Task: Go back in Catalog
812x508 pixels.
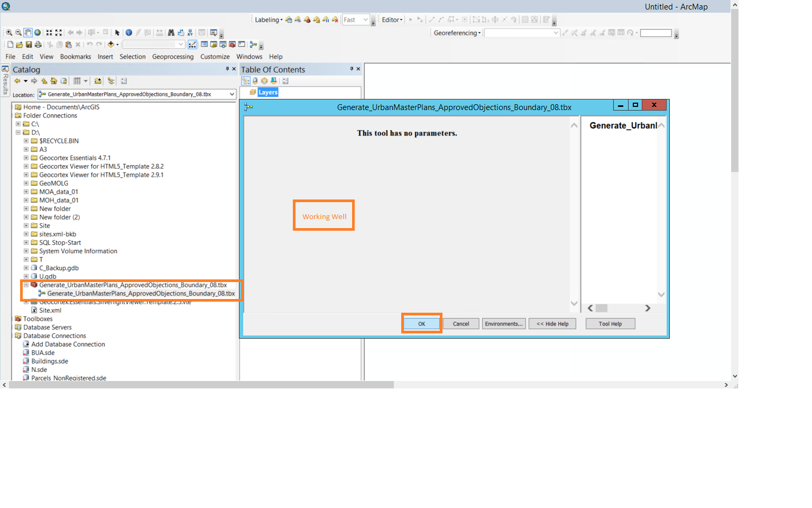Action: pyautogui.click(x=17, y=81)
